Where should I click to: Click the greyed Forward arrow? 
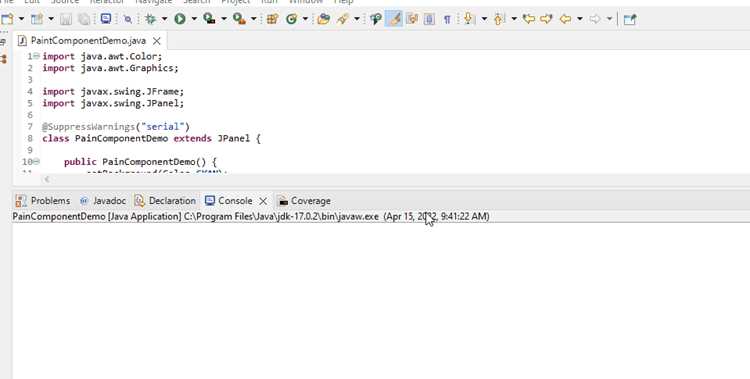(595, 19)
